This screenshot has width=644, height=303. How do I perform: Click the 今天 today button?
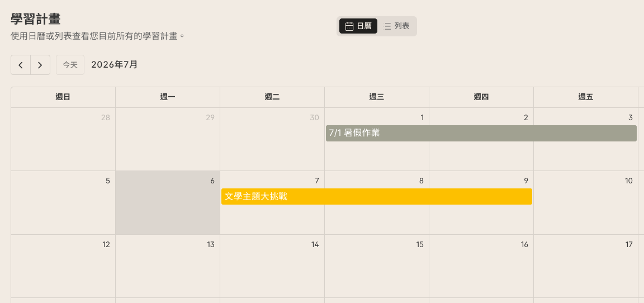tap(70, 65)
